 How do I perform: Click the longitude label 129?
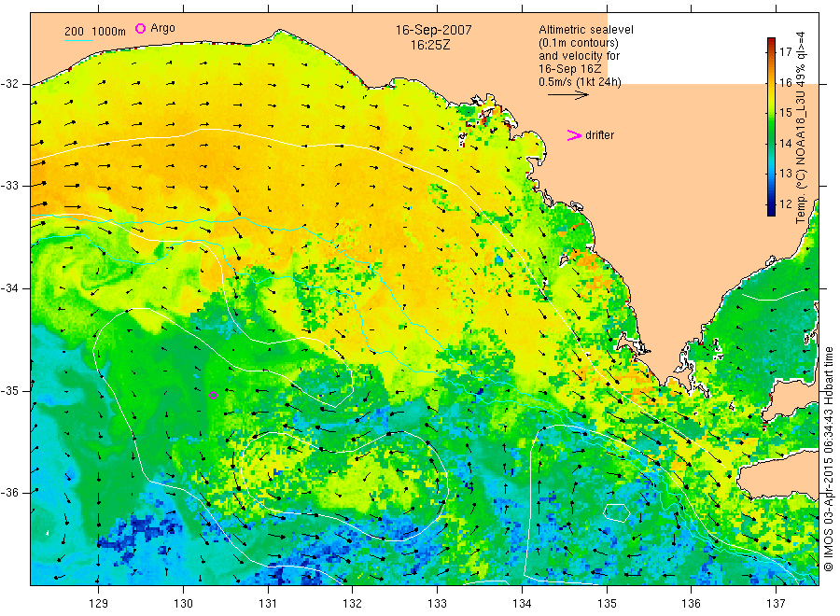99,604
